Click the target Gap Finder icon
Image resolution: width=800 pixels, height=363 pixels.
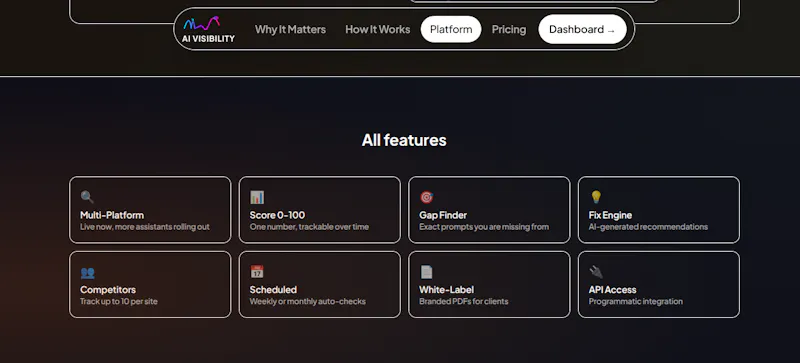coord(427,197)
